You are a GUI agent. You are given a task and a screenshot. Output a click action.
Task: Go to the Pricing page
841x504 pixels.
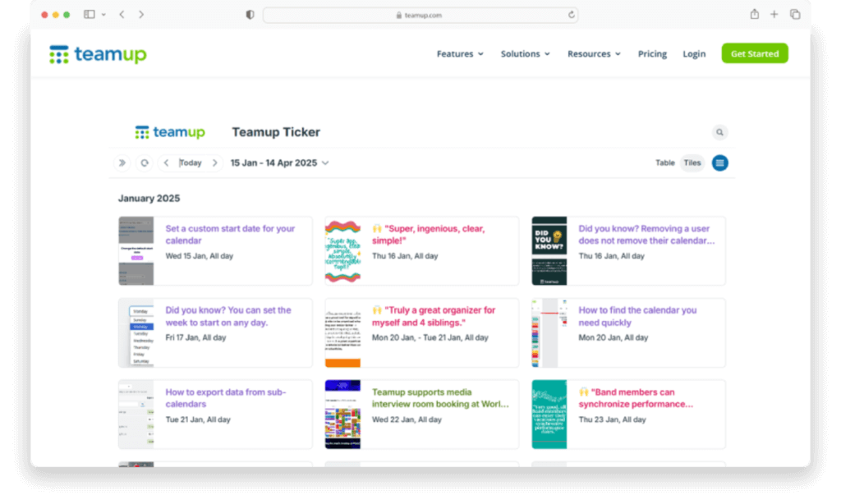652,54
